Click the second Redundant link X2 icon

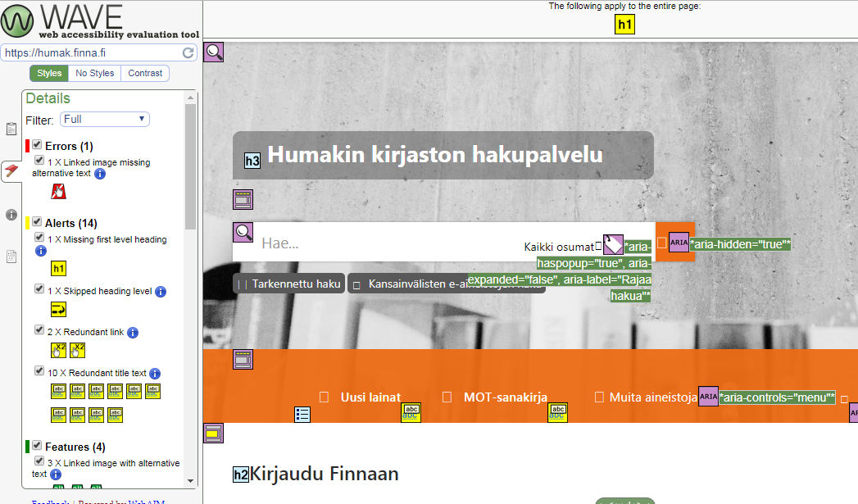(x=77, y=350)
